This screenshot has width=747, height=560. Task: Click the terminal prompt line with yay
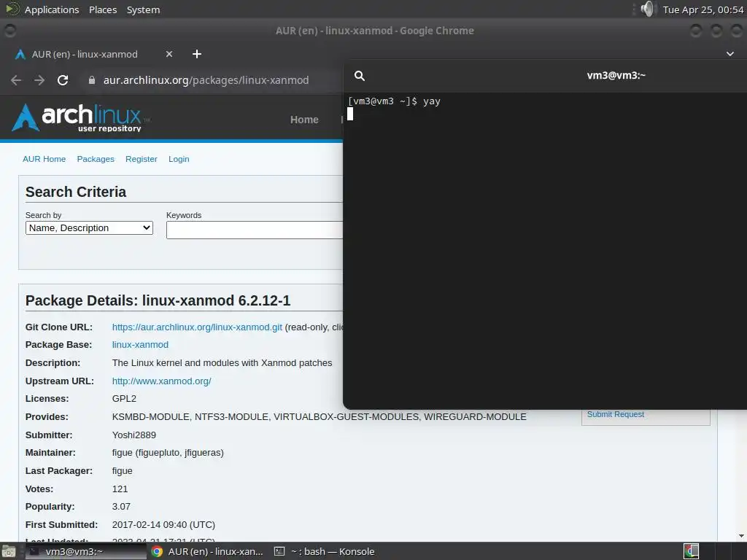tap(394, 101)
